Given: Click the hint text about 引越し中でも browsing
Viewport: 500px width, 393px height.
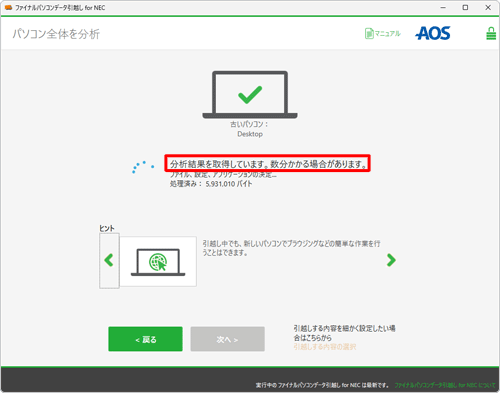Looking at the screenshot, I should [x=291, y=248].
